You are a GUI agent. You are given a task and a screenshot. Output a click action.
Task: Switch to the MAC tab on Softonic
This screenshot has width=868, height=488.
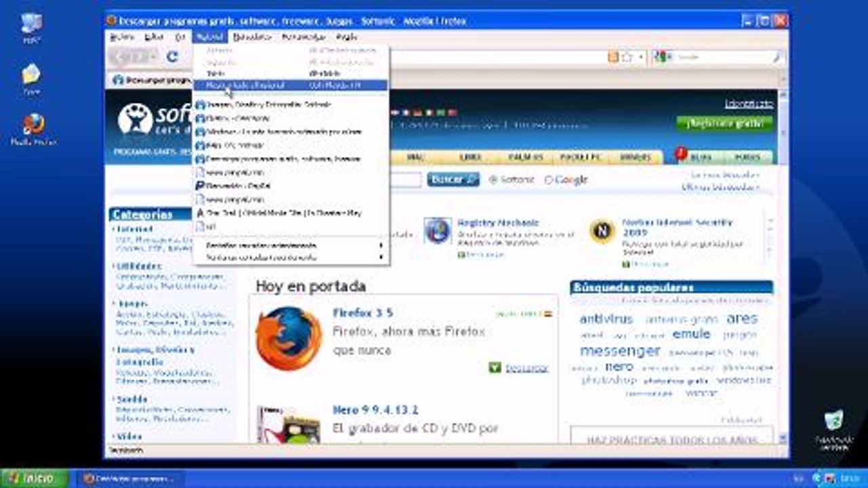click(x=415, y=157)
